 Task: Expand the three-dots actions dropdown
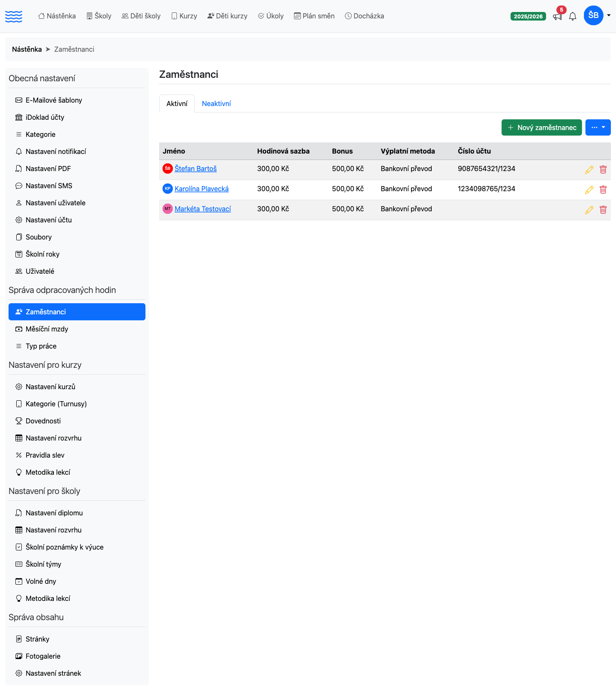point(598,127)
